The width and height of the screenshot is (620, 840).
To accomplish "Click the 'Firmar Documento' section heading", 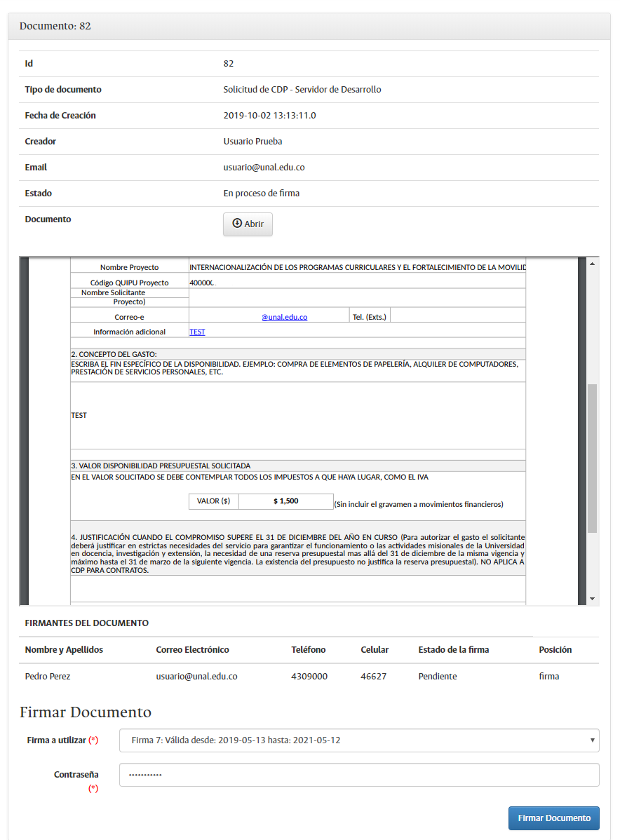I will point(86,712).
